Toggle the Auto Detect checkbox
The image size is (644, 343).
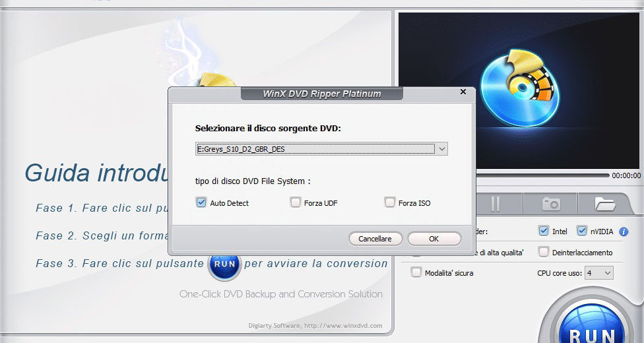[201, 203]
